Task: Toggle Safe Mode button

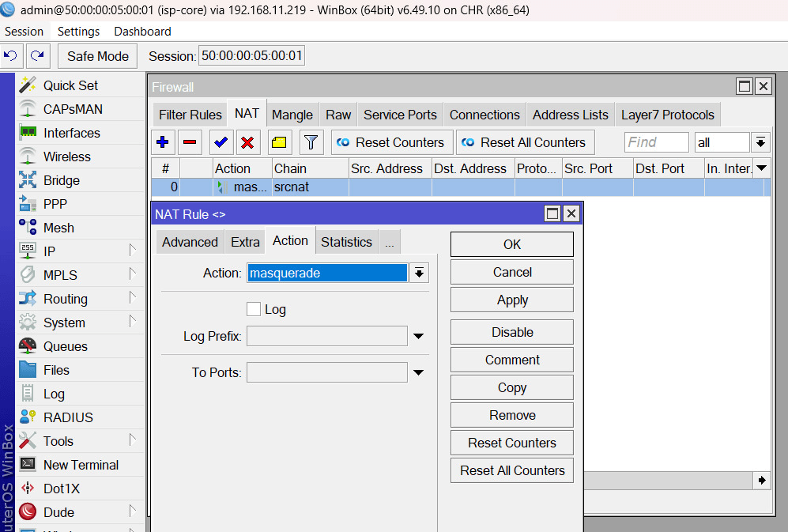Action: click(98, 56)
